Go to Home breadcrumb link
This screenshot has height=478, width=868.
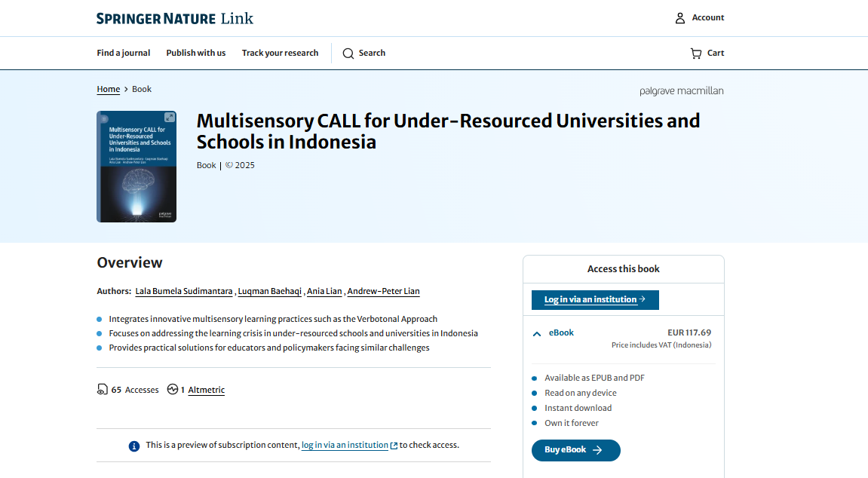pos(109,89)
